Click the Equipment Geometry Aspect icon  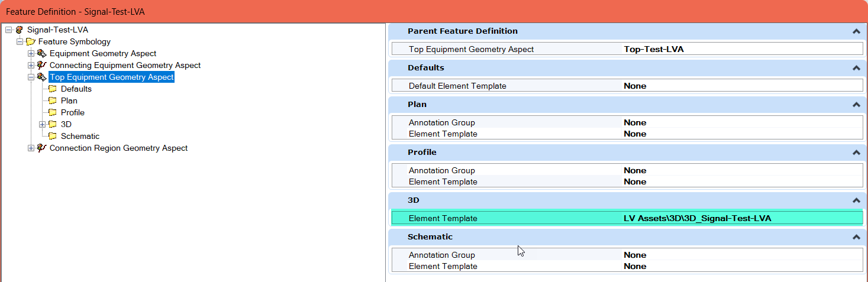click(41, 53)
